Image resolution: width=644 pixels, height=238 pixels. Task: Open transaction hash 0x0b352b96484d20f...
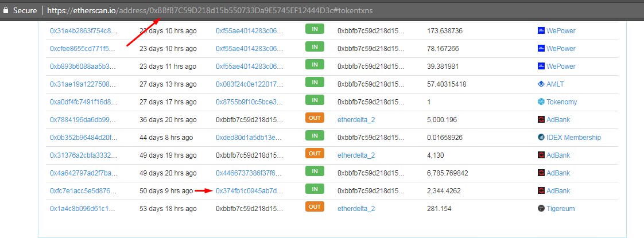coord(84,138)
